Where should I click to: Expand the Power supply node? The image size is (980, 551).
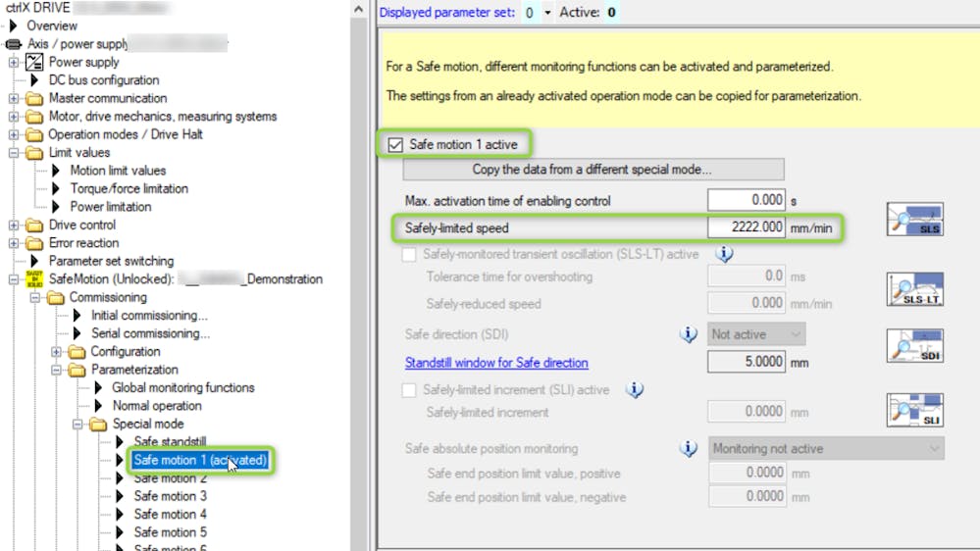(x=13, y=63)
